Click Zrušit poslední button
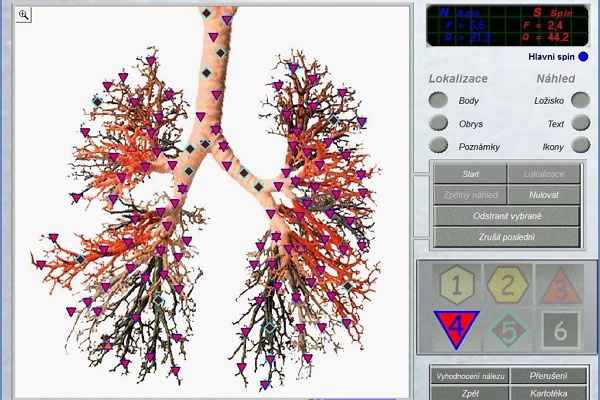 507,237
